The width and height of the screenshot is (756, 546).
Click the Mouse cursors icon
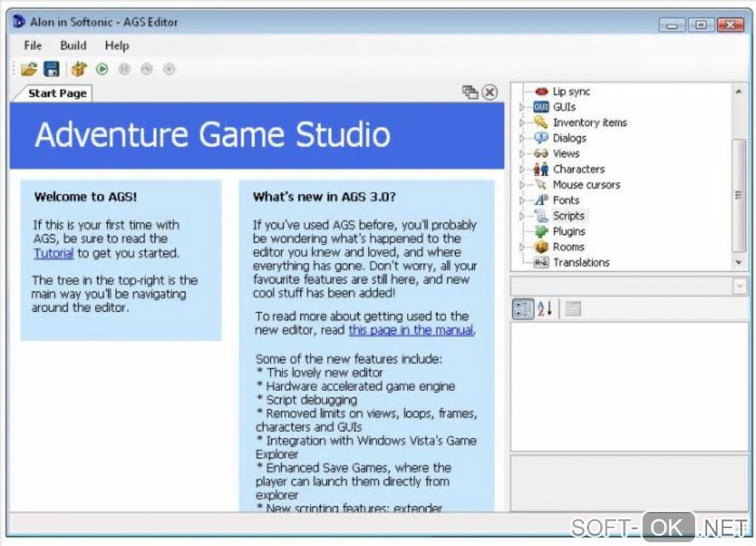coord(541,184)
